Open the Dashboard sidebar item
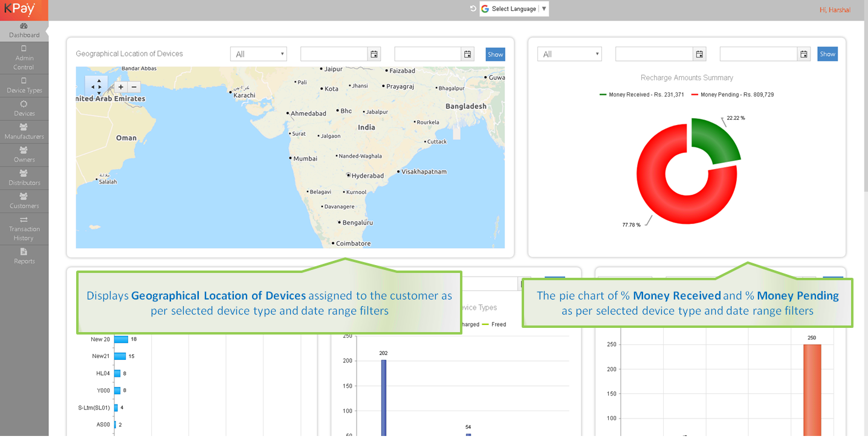Image resolution: width=868 pixels, height=439 pixels. pyautogui.click(x=24, y=30)
